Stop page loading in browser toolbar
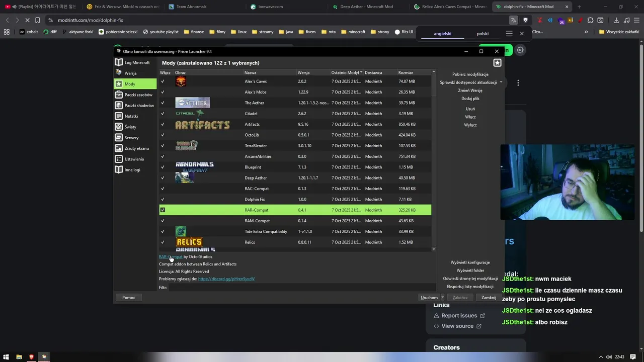Screen dimensions: 644x362 tap(27, 20)
